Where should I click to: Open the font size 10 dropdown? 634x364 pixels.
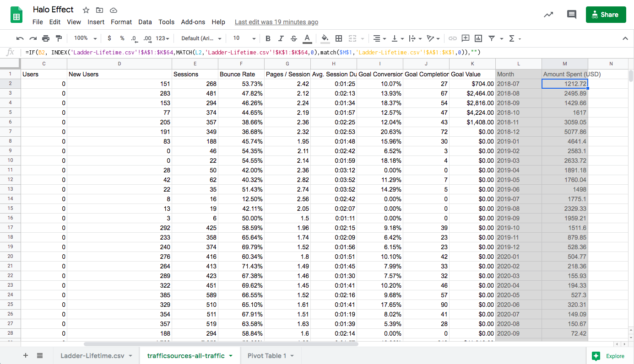[x=244, y=38]
